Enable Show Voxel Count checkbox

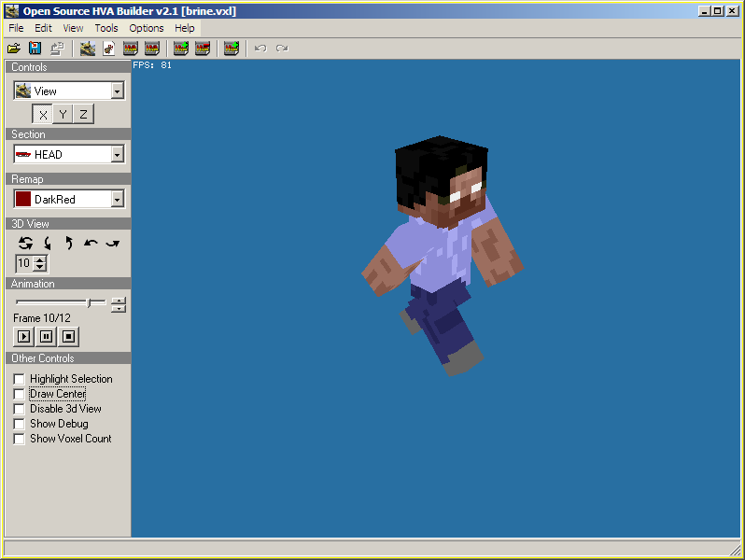point(19,439)
